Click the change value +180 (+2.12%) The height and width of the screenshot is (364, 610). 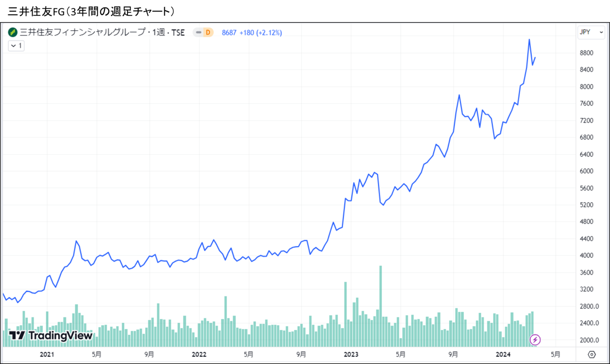point(261,33)
